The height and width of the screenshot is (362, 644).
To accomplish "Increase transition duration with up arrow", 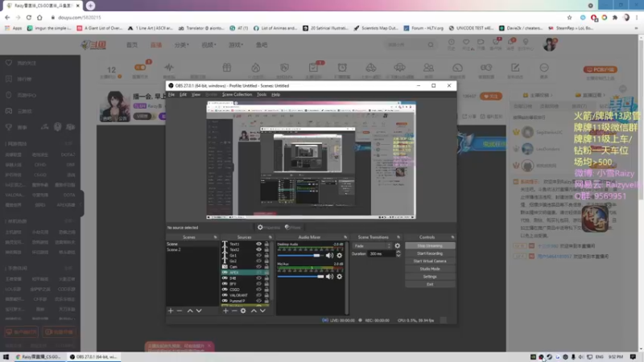I will [x=398, y=252].
